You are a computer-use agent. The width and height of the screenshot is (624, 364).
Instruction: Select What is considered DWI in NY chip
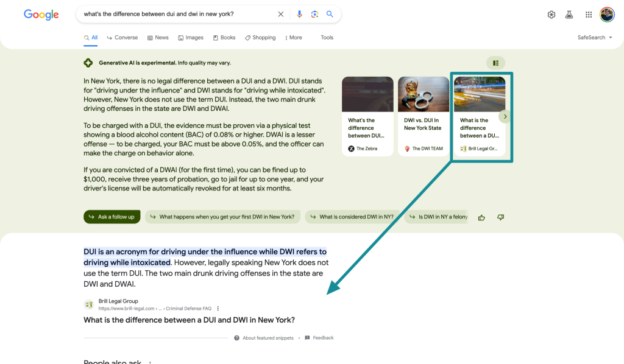(352, 217)
